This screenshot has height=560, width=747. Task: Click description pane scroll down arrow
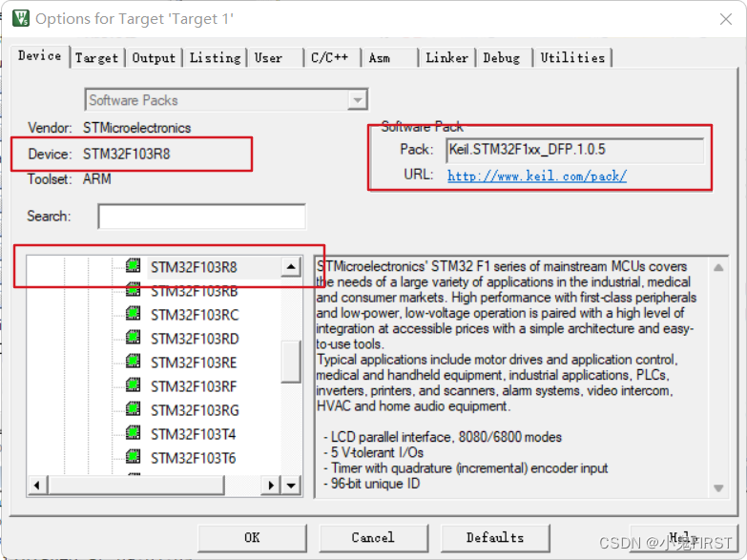[x=718, y=487]
